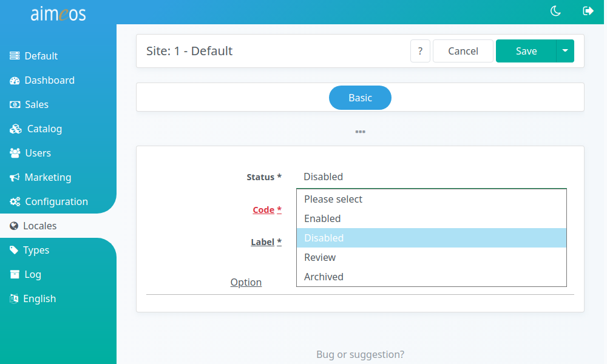
Task: Open the English language selector
Action: coord(58,298)
